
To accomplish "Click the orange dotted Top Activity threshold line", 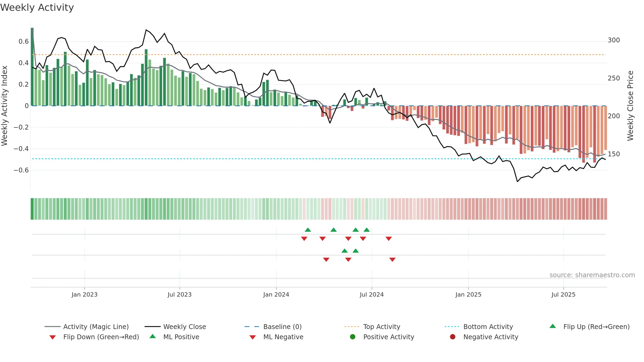I will (319, 54).
